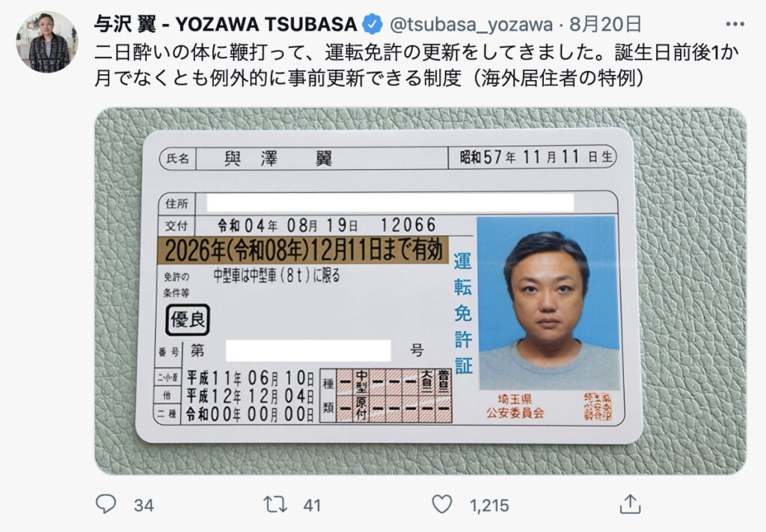Image resolution: width=766 pixels, height=532 pixels.
Task: Click the redacted white address bar
Action: [390, 203]
